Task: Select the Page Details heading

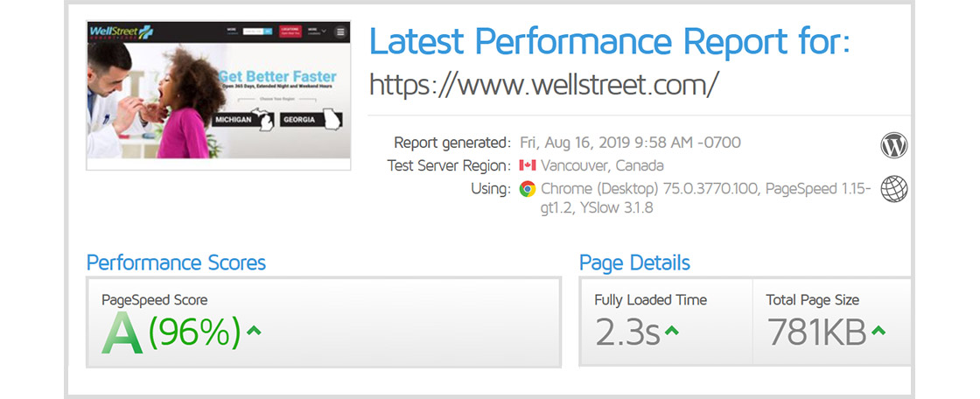Action: point(634,262)
